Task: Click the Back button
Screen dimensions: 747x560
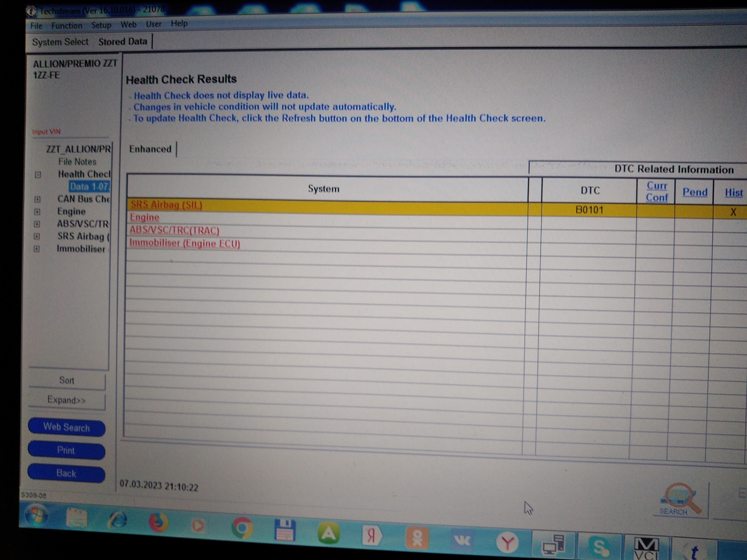Action: [66, 473]
